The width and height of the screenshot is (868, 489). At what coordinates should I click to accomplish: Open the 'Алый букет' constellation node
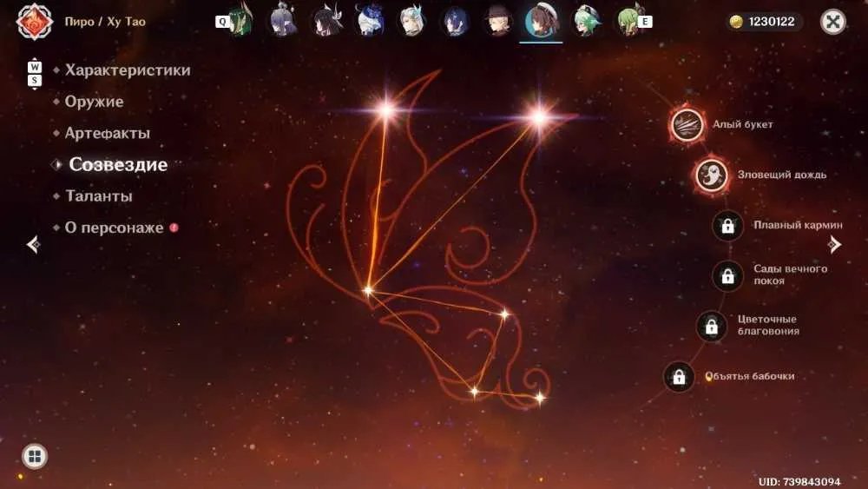687,124
